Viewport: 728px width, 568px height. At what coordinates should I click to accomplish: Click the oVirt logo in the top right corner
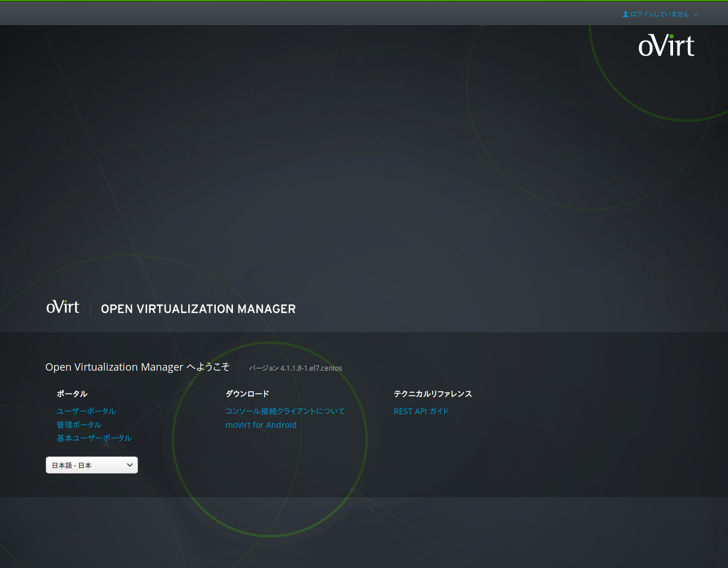(666, 45)
